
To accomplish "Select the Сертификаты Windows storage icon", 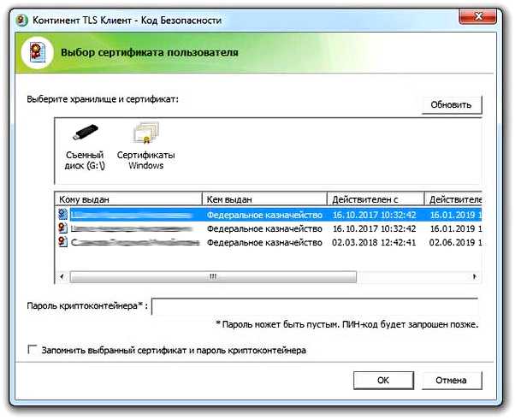I will click(145, 147).
